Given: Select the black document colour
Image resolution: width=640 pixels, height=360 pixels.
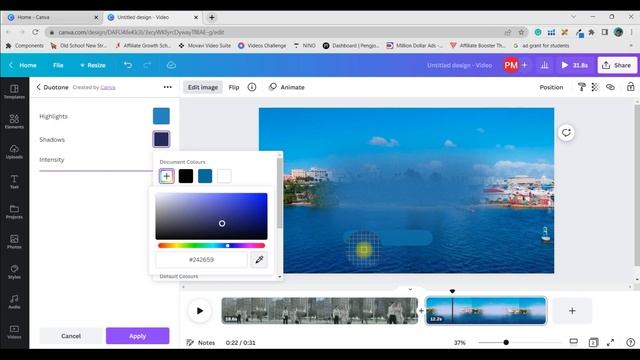Looking at the screenshot, I should click(186, 176).
